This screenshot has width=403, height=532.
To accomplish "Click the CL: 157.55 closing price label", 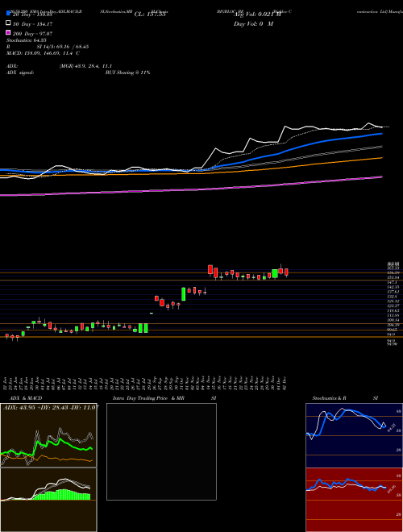I will pyautogui.click(x=150, y=15).
